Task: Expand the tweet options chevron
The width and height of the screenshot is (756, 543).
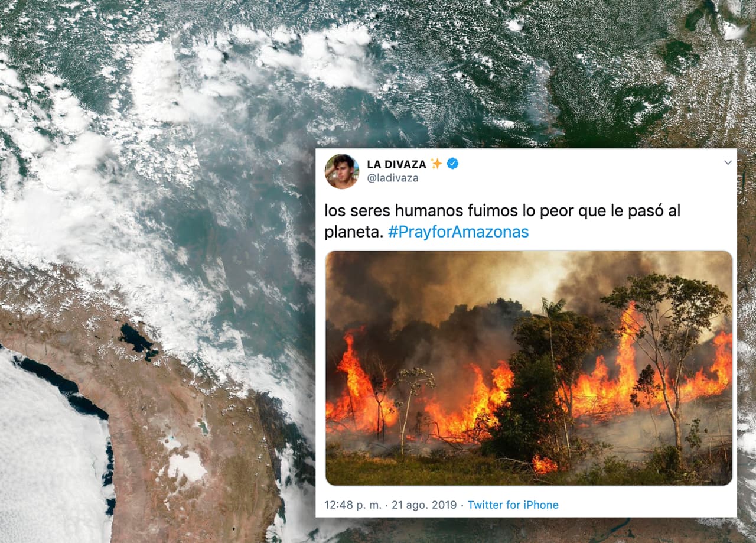Action: (728, 162)
